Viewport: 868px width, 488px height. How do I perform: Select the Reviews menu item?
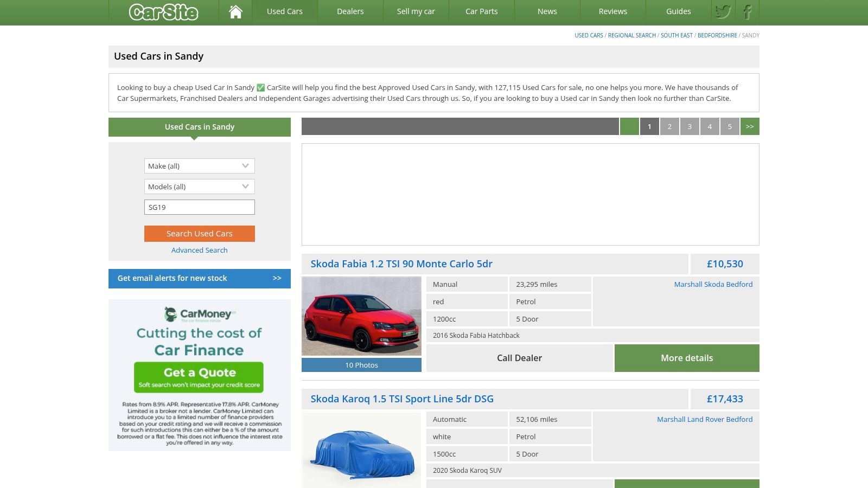[x=612, y=11]
